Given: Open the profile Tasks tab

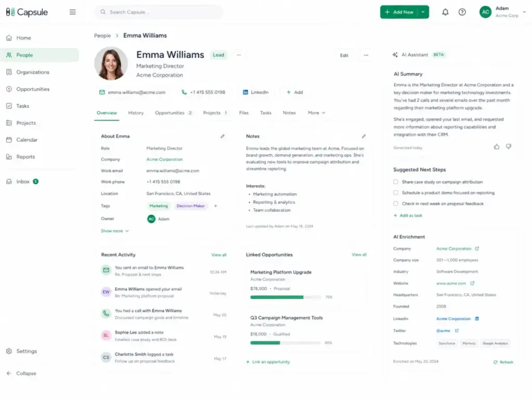Looking at the screenshot, I should pyautogui.click(x=265, y=113).
